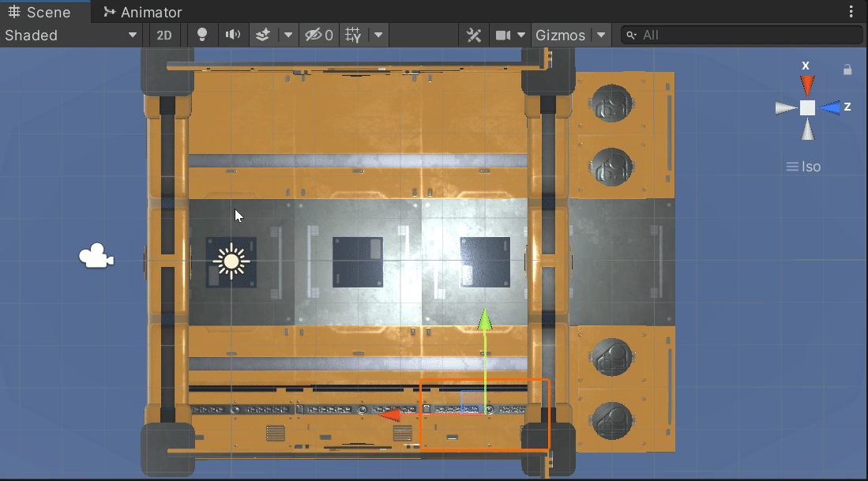Viewport: 868px width, 481px height.
Task: Click the scene search field
Action: point(742,36)
